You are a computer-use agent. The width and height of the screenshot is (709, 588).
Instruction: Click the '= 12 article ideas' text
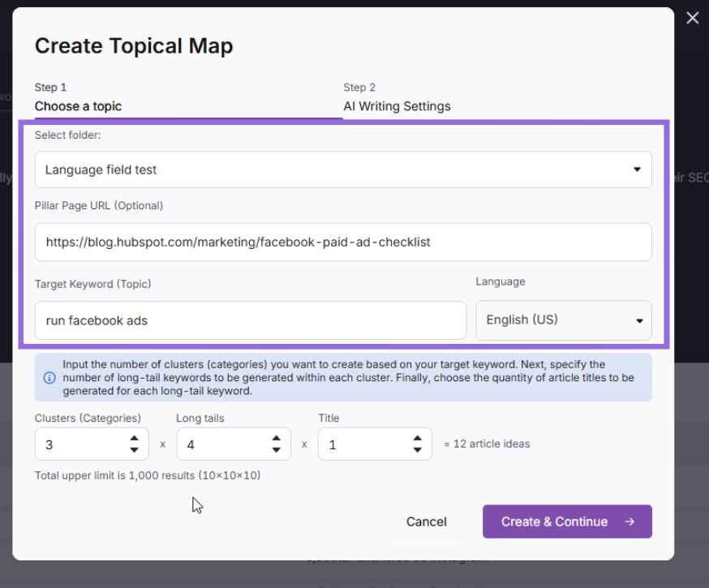pos(487,444)
